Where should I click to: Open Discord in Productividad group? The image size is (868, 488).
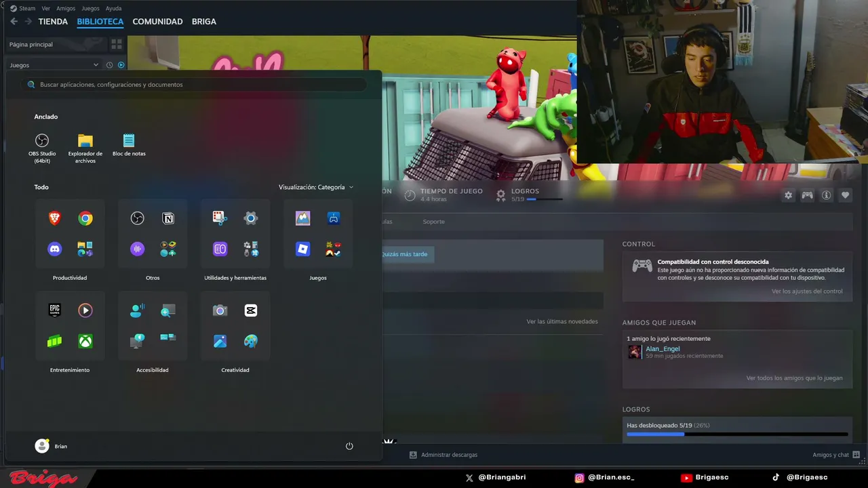click(55, 249)
